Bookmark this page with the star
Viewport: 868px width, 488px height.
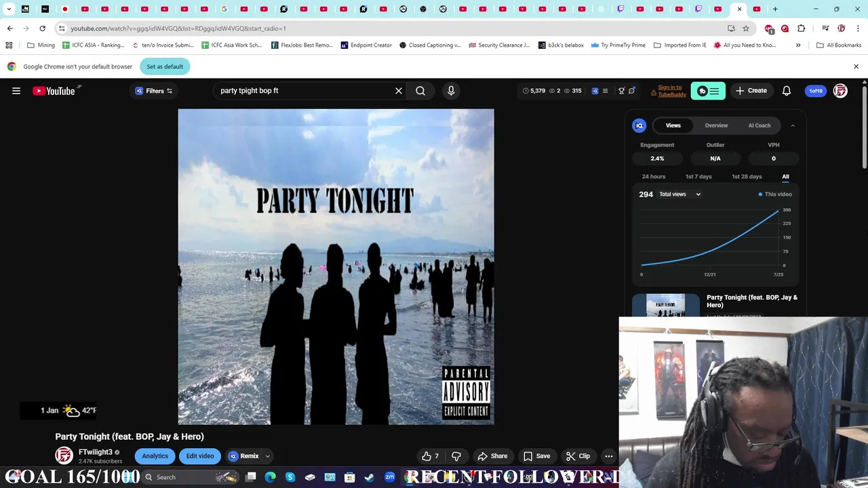click(746, 28)
